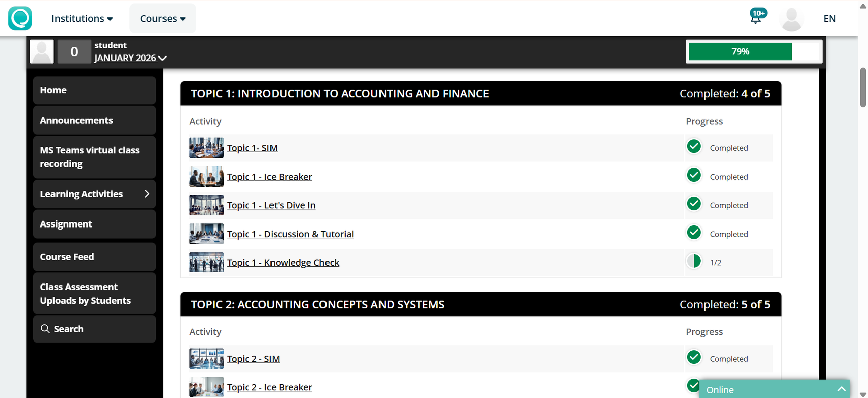Image resolution: width=868 pixels, height=398 pixels.
Task: Click the Topic 1- SIM completed checkmark icon
Action: click(694, 147)
